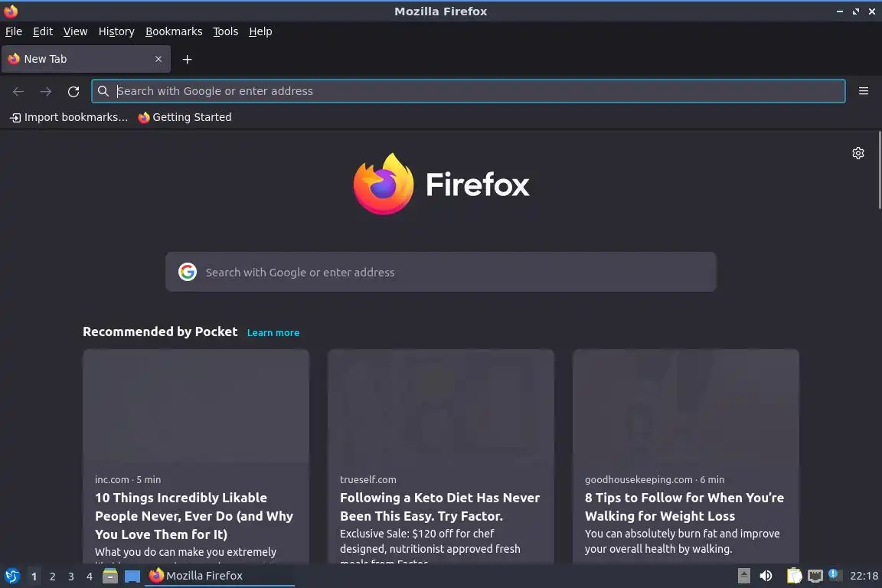Click the magnifier icon in the address bar
This screenshot has height=588, width=882.
coord(103,90)
